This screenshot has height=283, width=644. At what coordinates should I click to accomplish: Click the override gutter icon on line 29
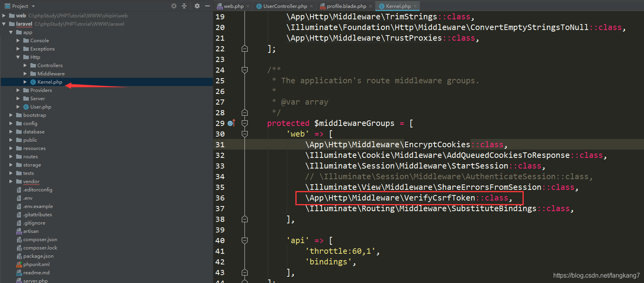pyautogui.click(x=231, y=123)
